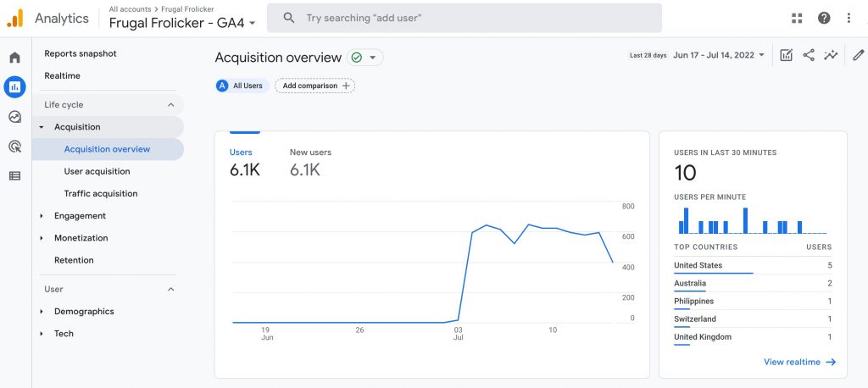
Task: Open the Configure table icon
Action: tap(15, 176)
